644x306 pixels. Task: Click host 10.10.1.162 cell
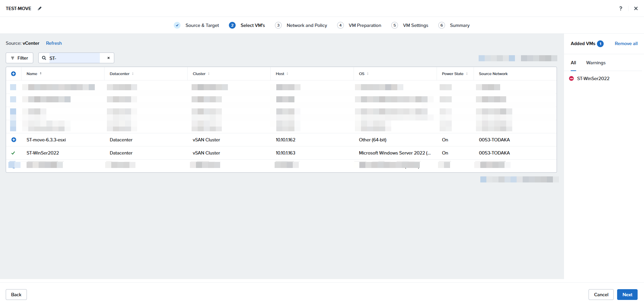pyautogui.click(x=285, y=140)
